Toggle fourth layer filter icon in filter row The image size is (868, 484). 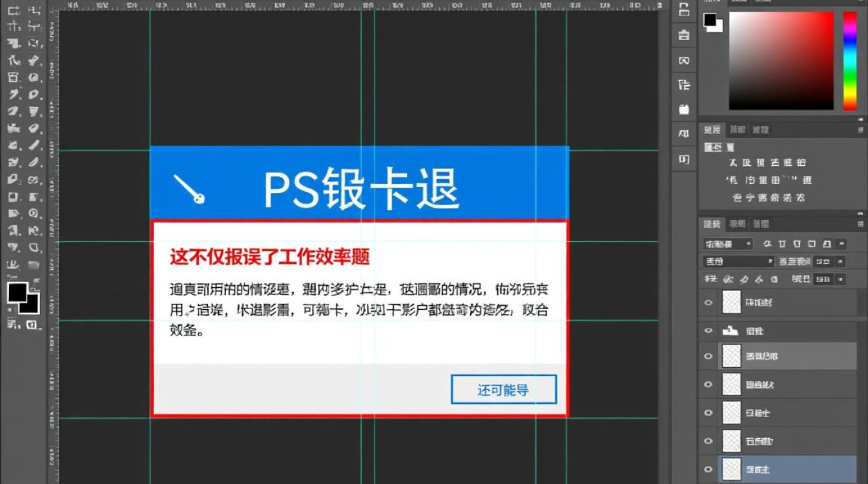[811, 244]
